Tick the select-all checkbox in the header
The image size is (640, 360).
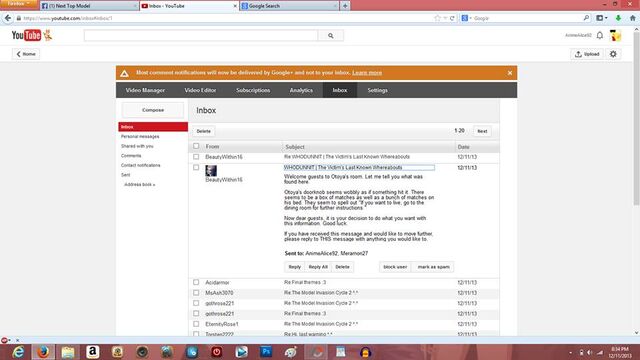coord(196,146)
